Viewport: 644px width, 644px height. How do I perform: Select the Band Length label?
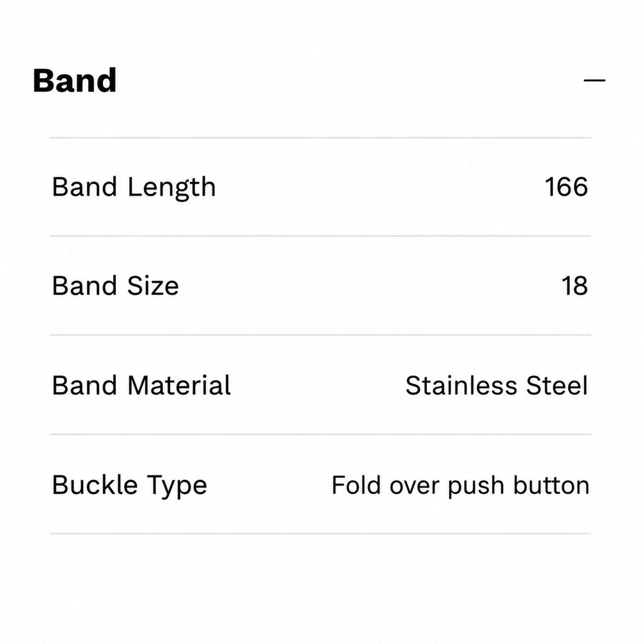[133, 187]
